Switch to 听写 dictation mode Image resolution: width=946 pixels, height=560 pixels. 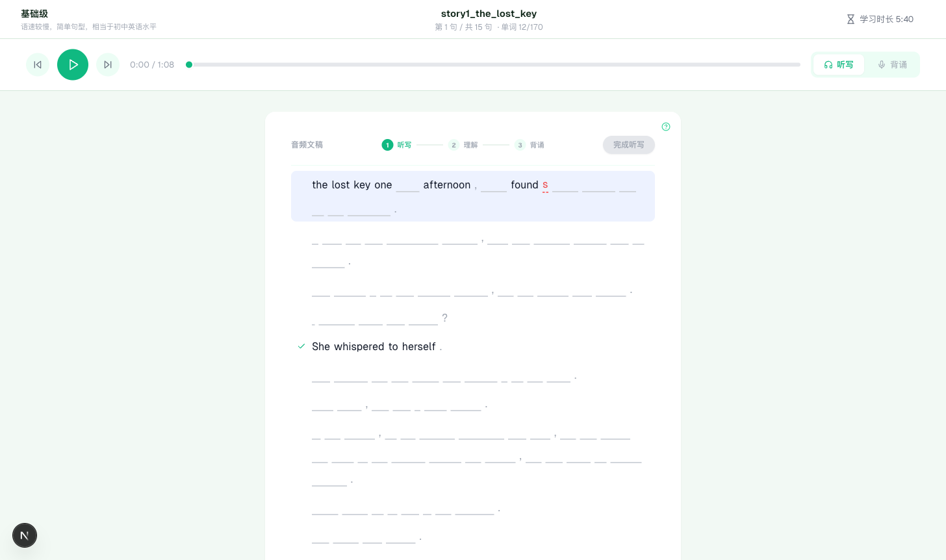click(839, 65)
